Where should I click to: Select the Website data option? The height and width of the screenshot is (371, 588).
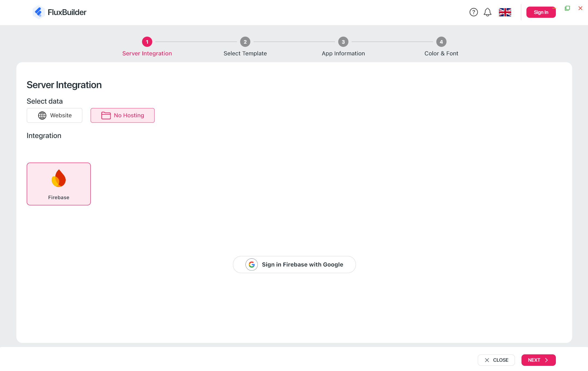coord(54,115)
